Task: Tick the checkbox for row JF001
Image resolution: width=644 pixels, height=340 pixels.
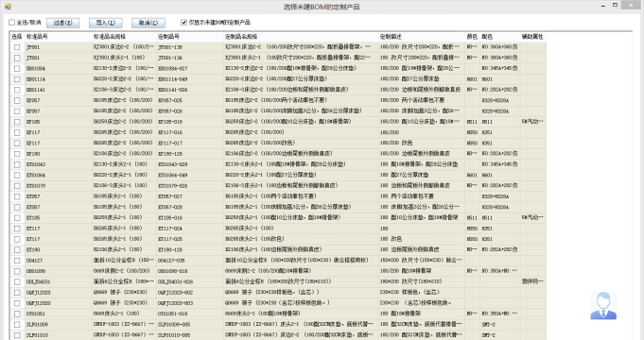Action: (17, 47)
